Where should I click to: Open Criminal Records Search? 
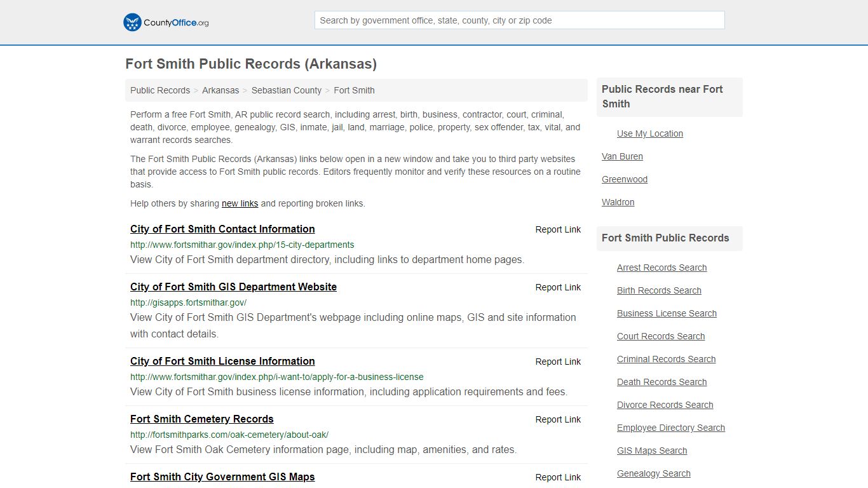coord(666,359)
